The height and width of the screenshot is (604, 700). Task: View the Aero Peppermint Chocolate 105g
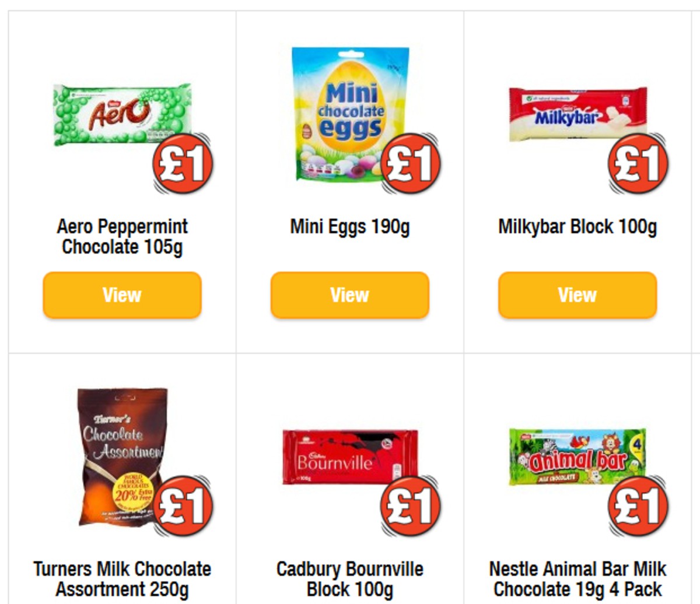tap(121, 295)
